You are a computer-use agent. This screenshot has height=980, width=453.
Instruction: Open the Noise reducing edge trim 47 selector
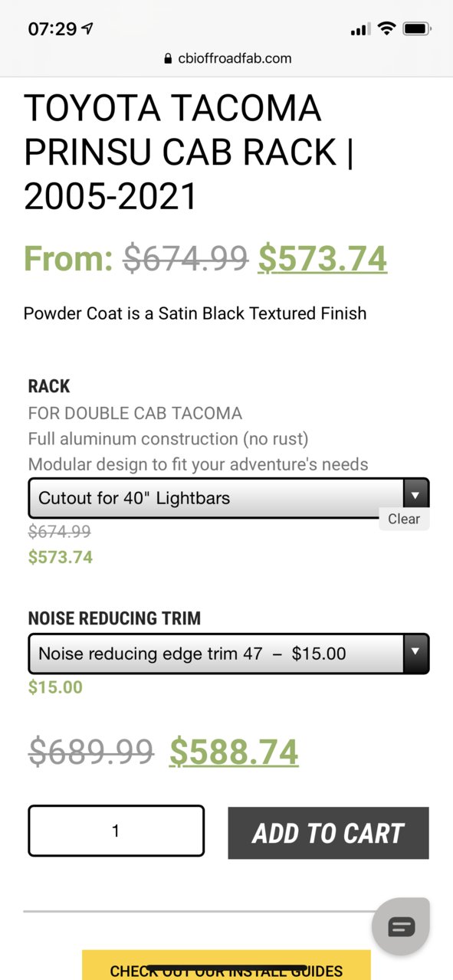(x=228, y=654)
